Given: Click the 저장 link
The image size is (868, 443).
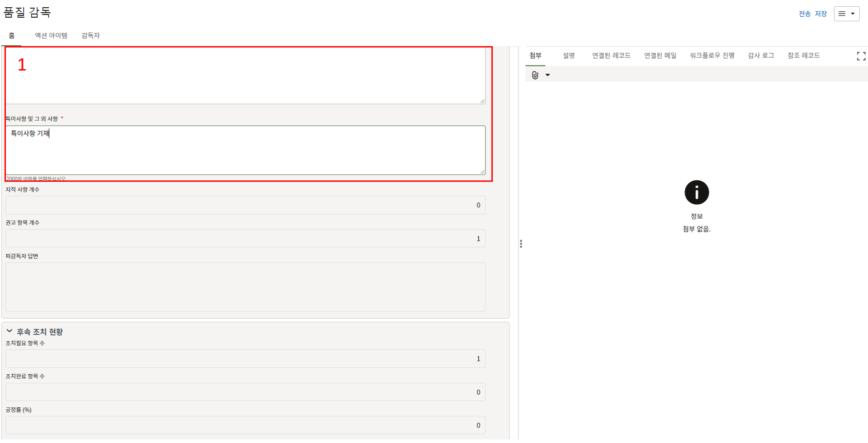Looking at the screenshot, I should (x=821, y=14).
